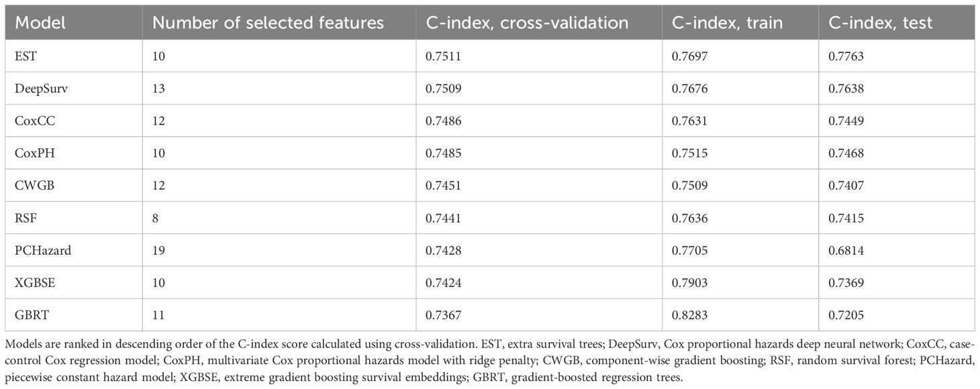This screenshot has width=980, height=389.
Task: Click the DeepSurv model cell
Action: [40, 90]
